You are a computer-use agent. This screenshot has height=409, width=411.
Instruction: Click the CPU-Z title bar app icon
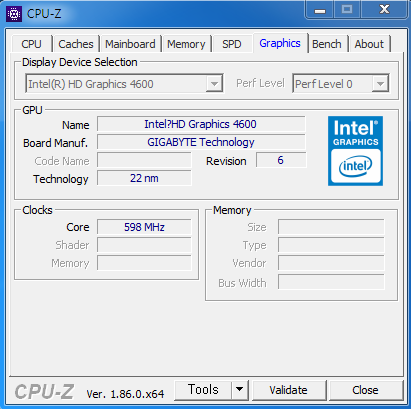pyautogui.click(x=14, y=14)
